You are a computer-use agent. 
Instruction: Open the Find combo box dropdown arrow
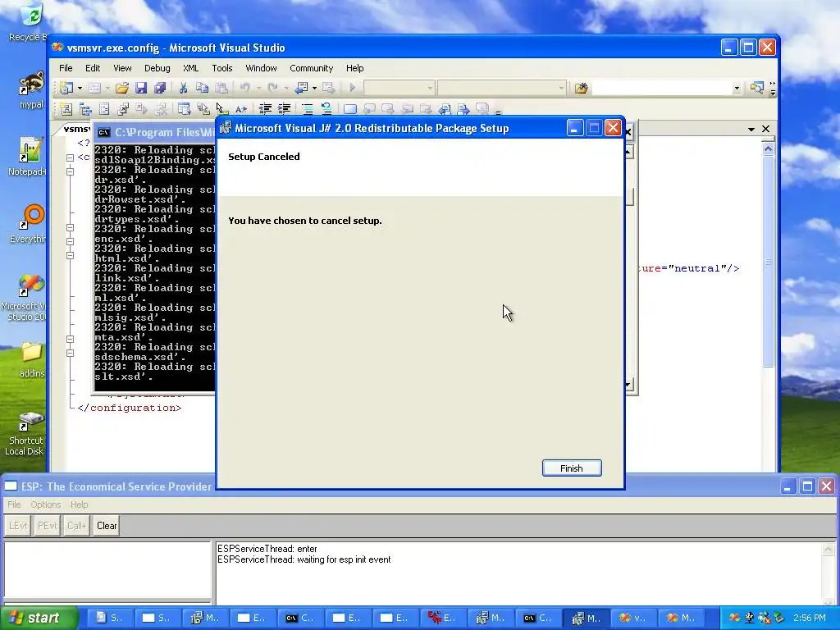737,88
